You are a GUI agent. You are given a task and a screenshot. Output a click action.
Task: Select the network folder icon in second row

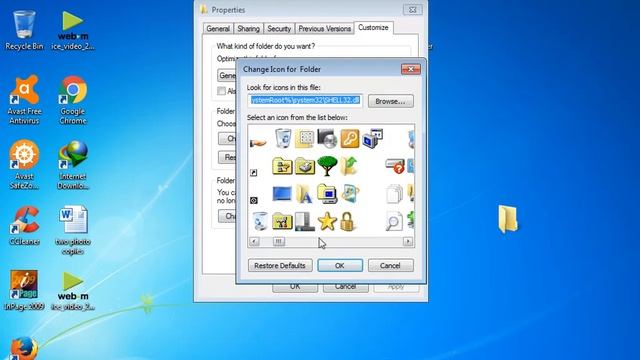pos(282,166)
